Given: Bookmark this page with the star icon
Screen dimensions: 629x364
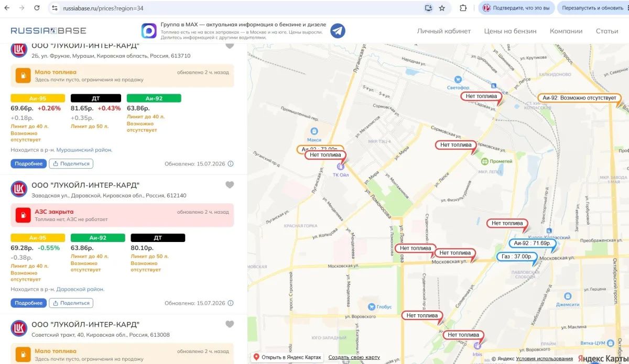Looking at the screenshot, I should pos(442,8).
